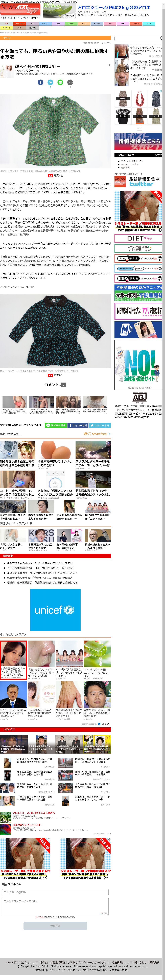The width and height of the screenshot is (165, 980).
Task: Click the LOOLY recommendation logo
Action: [103, 724]
